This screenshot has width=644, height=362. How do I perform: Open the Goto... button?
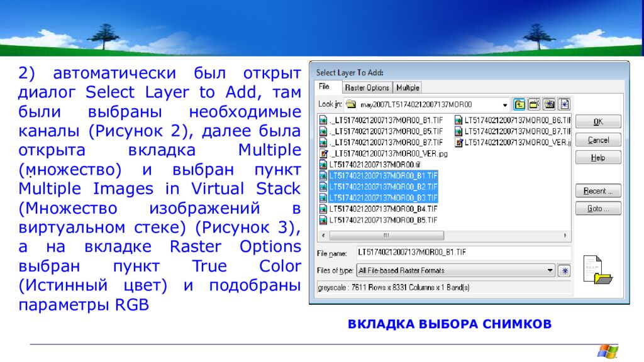click(x=597, y=208)
